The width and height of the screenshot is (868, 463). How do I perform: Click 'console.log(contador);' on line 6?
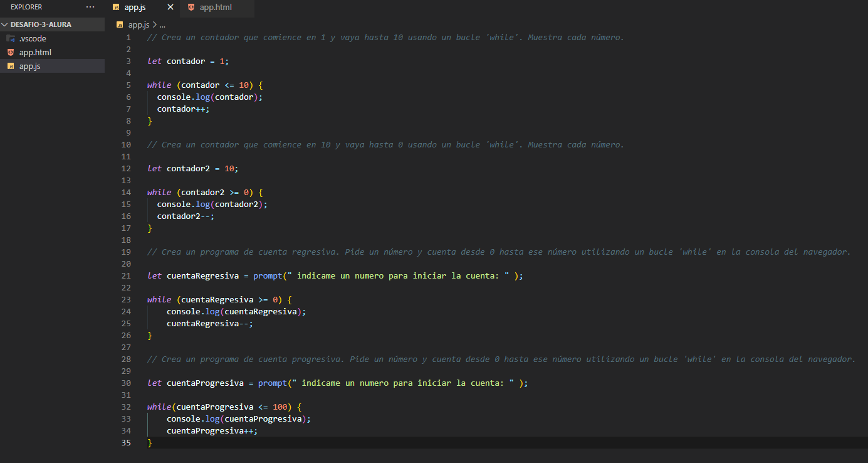[210, 97]
